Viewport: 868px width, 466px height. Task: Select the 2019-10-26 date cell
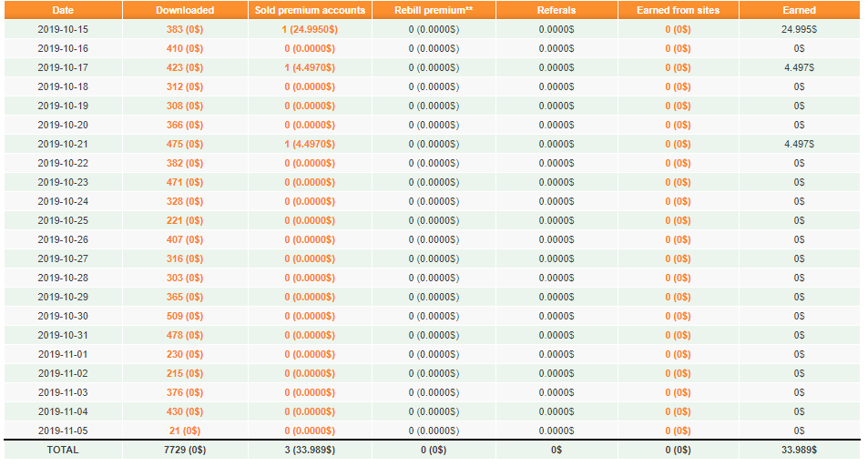(63, 239)
